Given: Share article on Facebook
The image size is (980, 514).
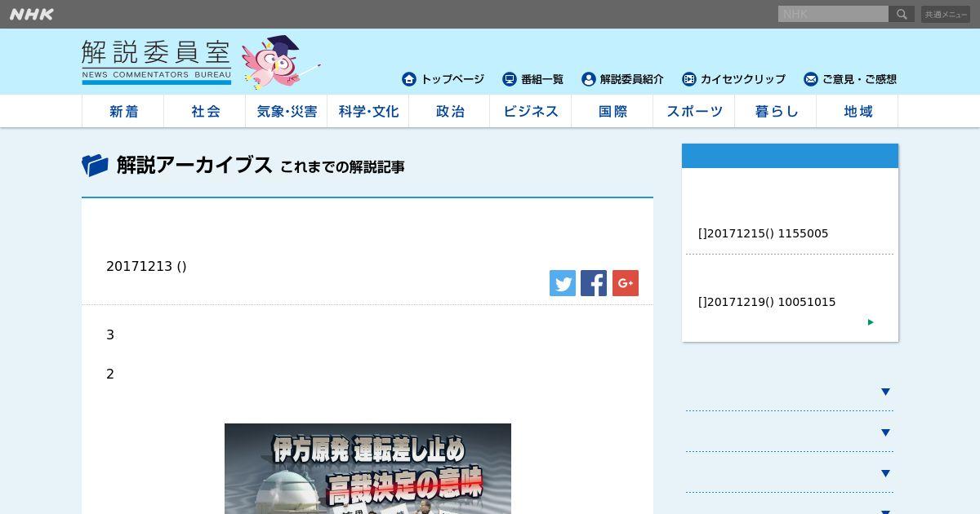Looking at the screenshot, I should [594, 283].
